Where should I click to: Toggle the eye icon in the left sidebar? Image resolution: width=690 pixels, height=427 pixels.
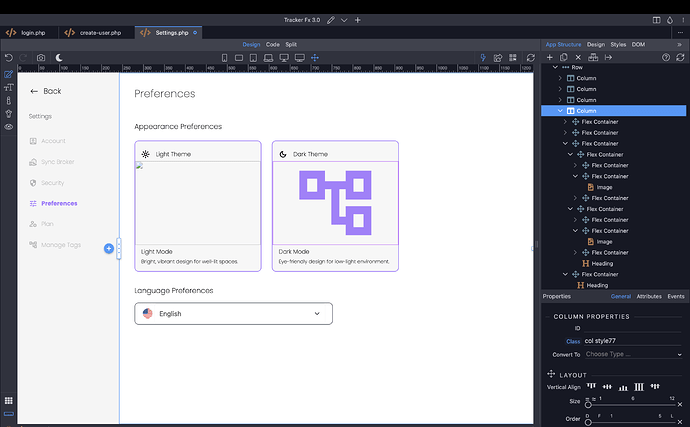pos(8,127)
